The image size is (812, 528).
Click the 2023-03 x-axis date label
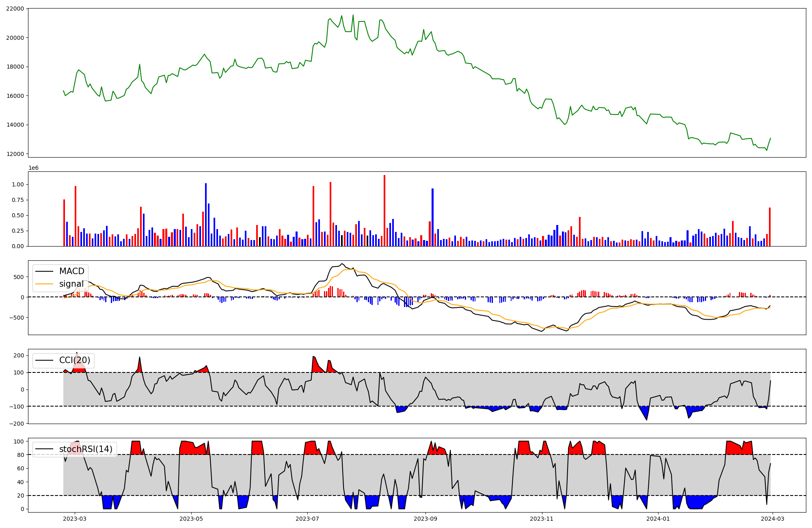75,519
